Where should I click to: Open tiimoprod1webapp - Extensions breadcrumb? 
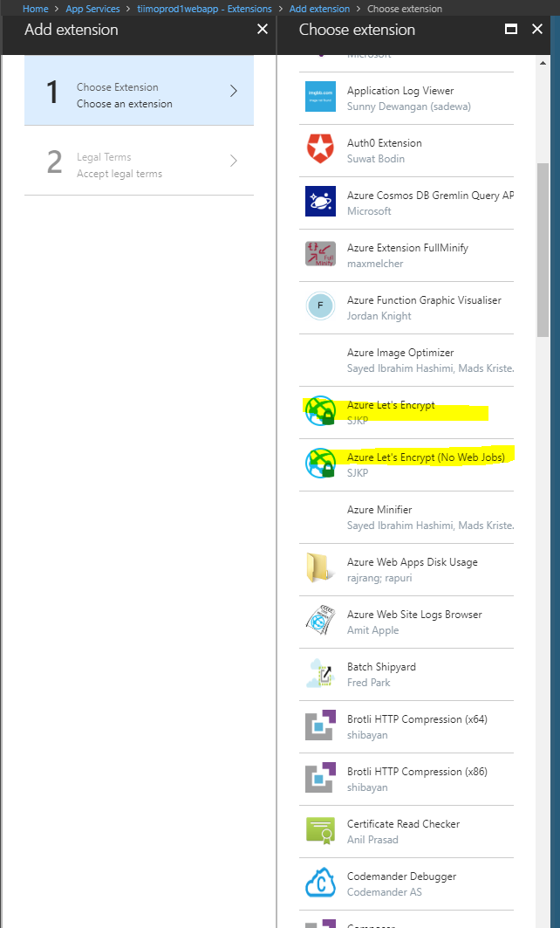204,9
